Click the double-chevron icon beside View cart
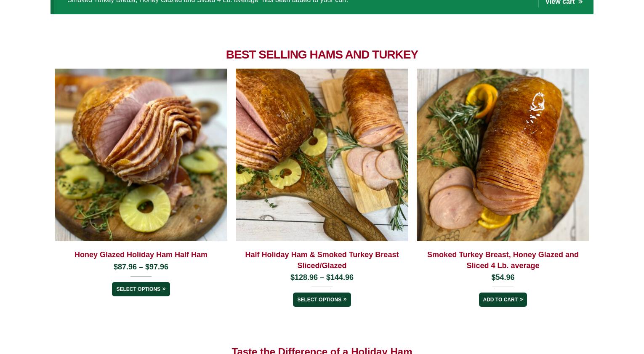 click(x=580, y=2)
